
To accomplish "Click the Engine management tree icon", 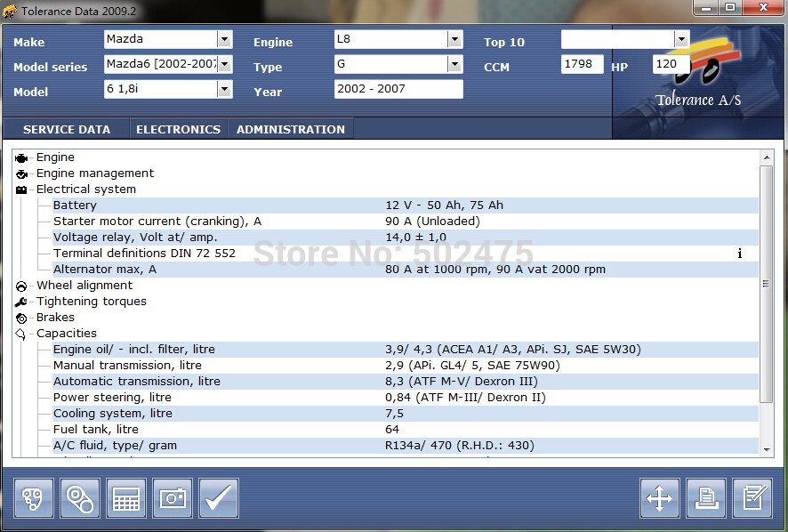I will point(21,174).
